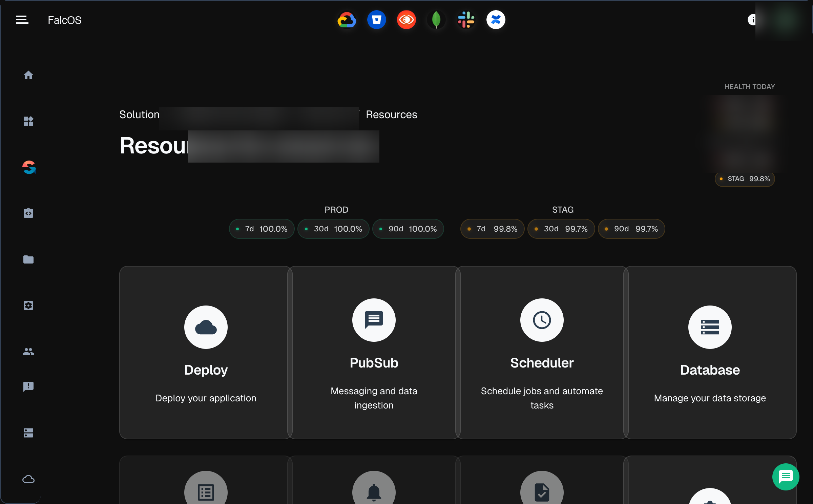Open the PubSub card
Screen dimensions: 813x504
point(374,352)
